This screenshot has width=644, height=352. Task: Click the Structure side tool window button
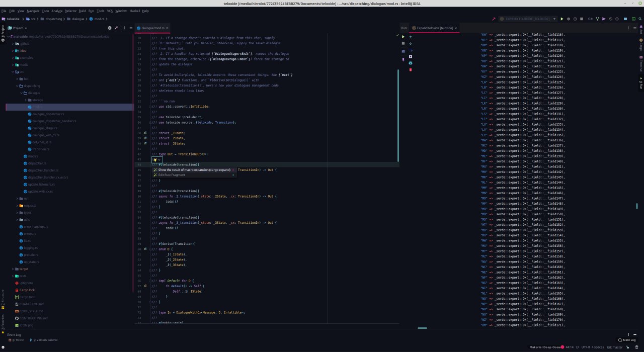point(2,298)
